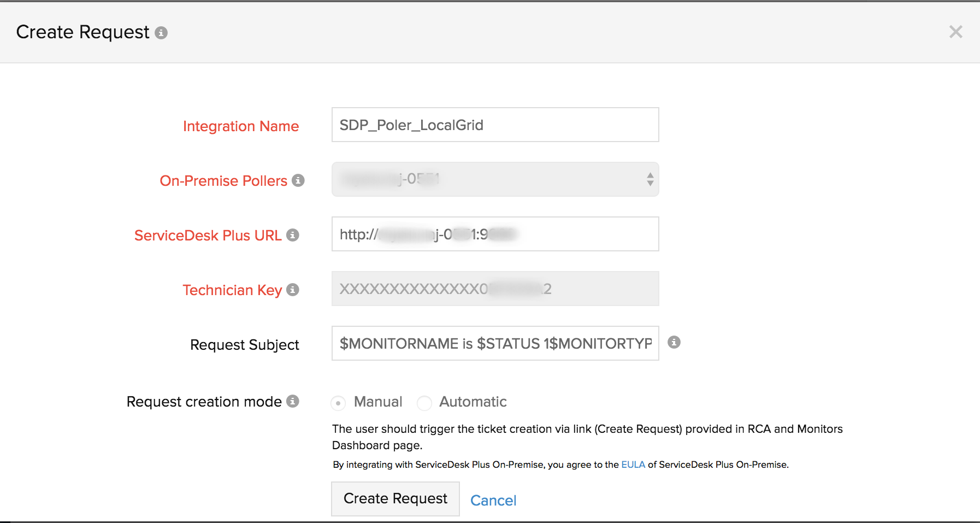Select the Manual request creation mode
Screen dimensions: 980x523
[338, 403]
